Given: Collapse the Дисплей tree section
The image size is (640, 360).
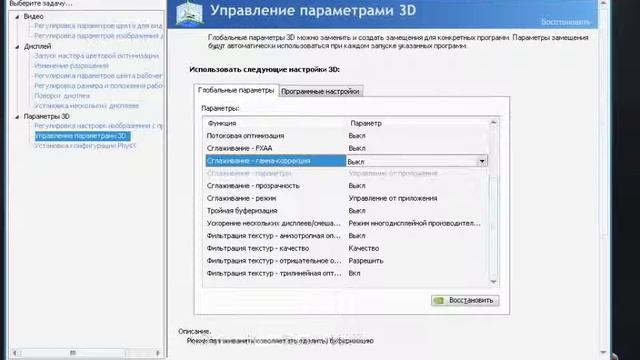Looking at the screenshot, I should click(x=17, y=47).
